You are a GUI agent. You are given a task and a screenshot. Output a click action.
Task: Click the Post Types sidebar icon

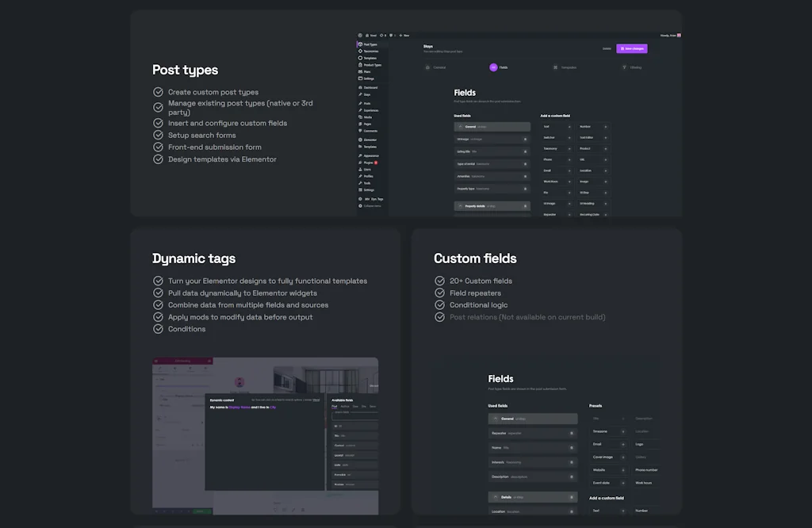[360, 44]
